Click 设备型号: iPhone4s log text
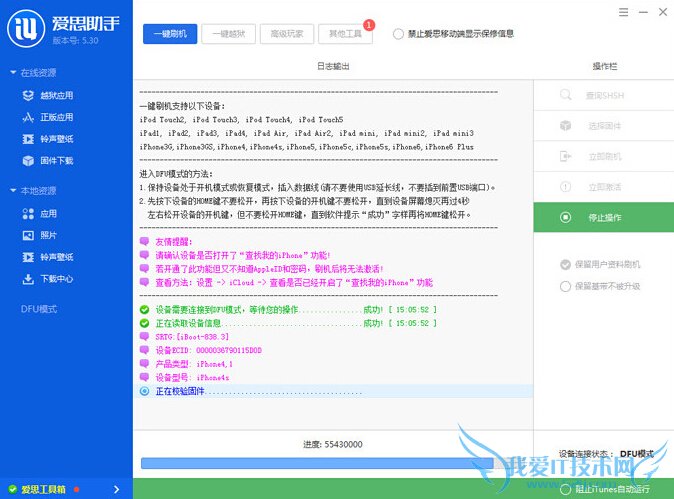The width and height of the screenshot is (674, 499). tap(192, 378)
